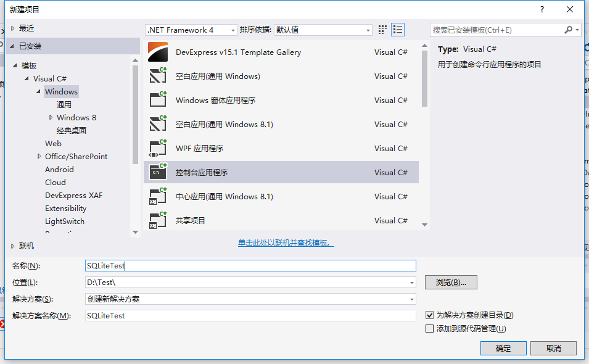Click the DevExpress Template Gallery icon
Screen dimensions: 589x364
[x=158, y=52]
